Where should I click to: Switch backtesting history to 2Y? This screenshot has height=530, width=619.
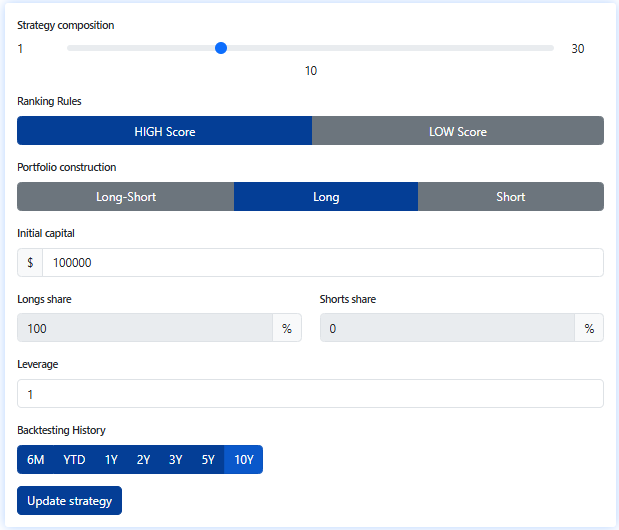[x=144, y=460]
